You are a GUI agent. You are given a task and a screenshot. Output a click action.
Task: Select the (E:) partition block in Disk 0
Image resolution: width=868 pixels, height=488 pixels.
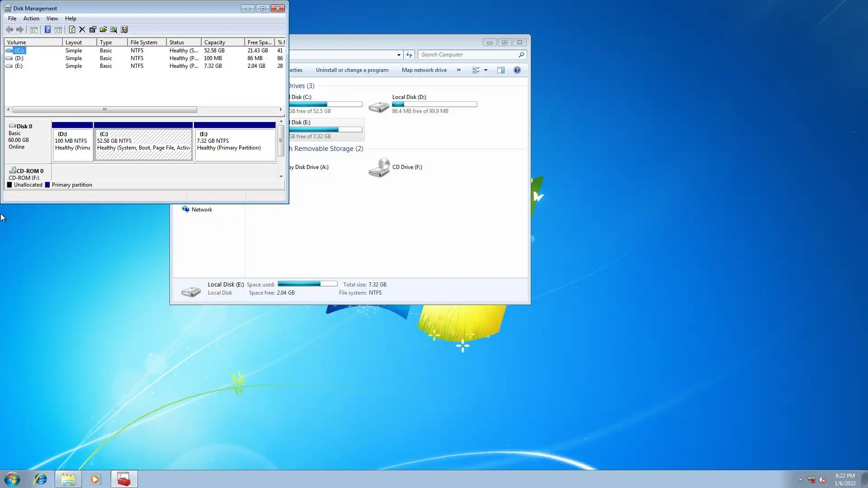point(234,145)
